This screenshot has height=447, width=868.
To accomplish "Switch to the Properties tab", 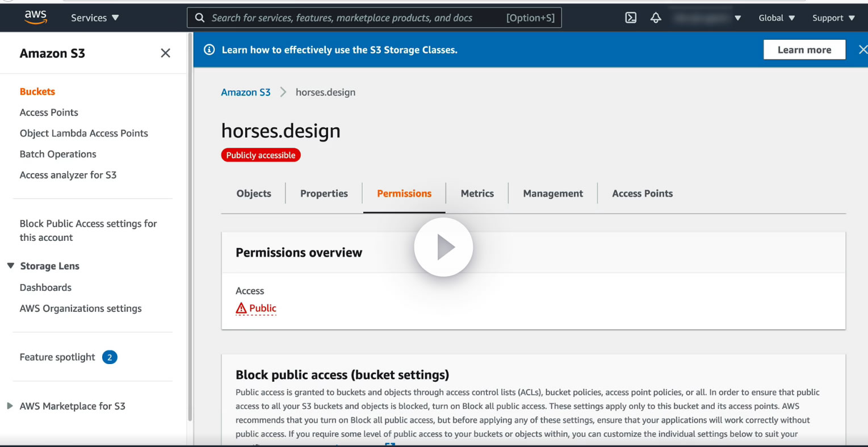I will click(x=324, y=194).
